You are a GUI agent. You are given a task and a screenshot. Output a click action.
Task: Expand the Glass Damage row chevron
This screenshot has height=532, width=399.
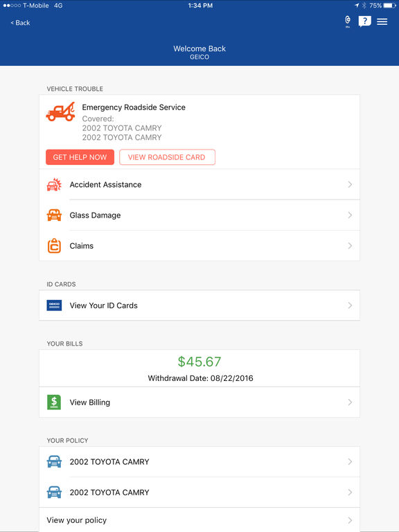coord(350,215)
